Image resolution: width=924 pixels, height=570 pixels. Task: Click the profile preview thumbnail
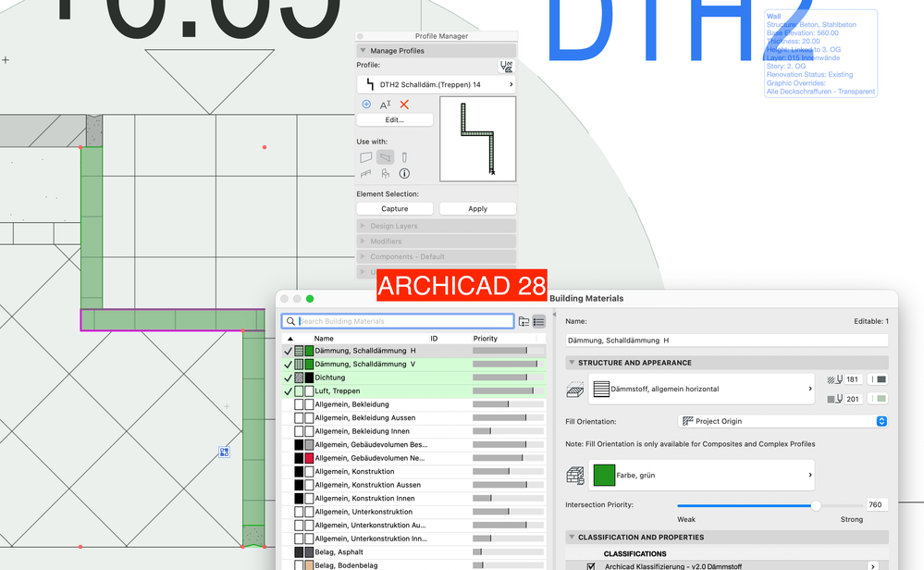click(478, 139)
